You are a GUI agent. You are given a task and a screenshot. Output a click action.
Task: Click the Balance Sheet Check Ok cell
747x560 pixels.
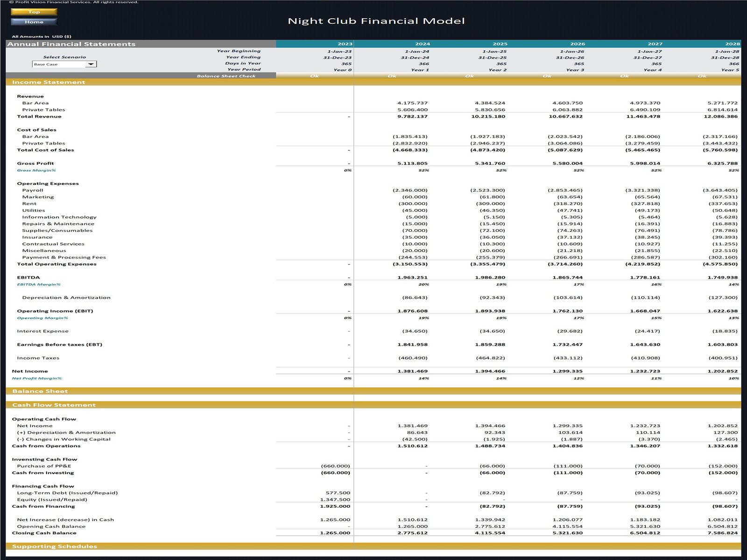[314, 75]
